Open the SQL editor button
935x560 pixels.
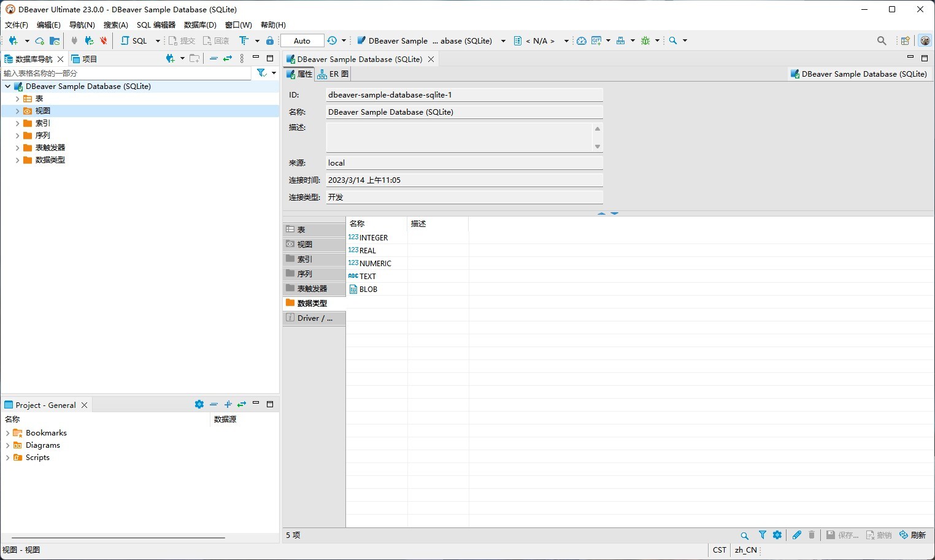pos(134,40)
